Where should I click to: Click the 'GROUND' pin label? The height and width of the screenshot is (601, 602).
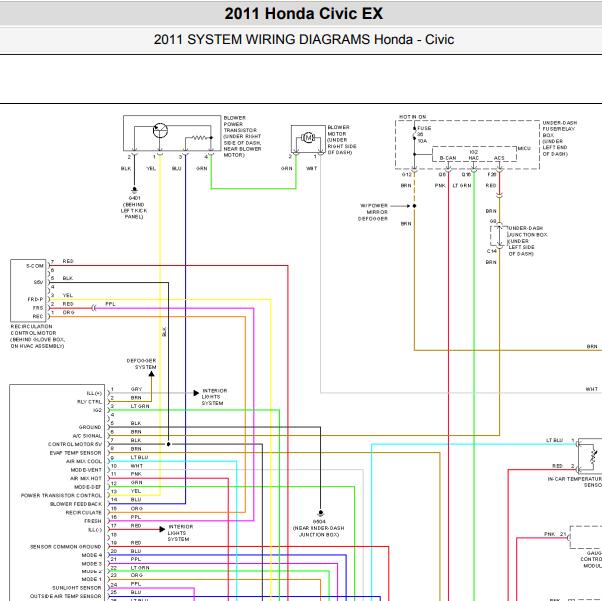[x=90, y=427]
